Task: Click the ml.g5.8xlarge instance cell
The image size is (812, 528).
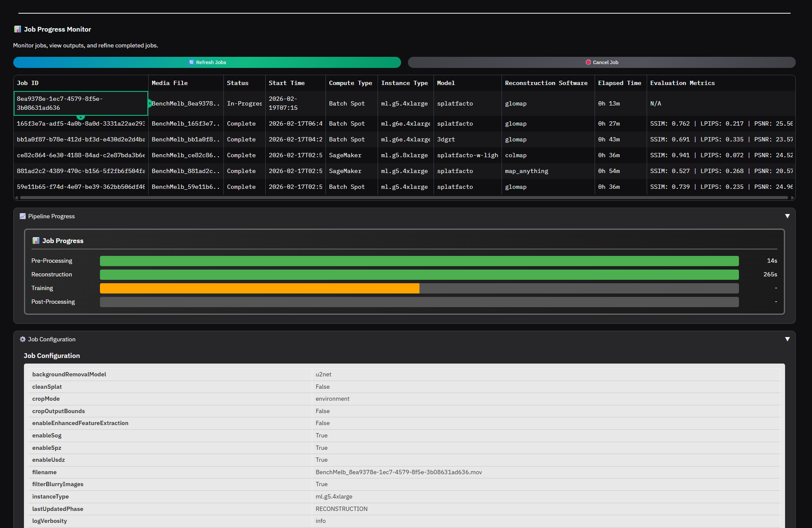Action: (406, 155)
